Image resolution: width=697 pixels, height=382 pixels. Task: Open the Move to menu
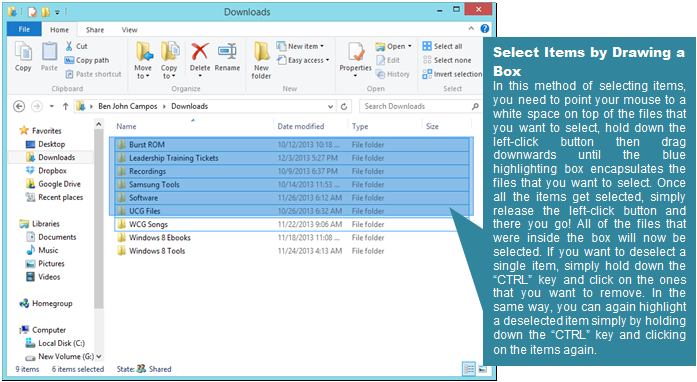(143, 60)
